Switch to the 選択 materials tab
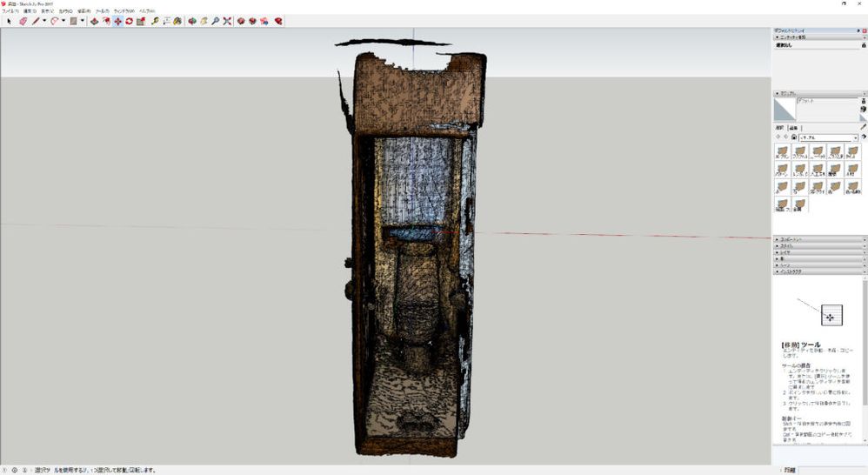Screen dimensions: 868x475 [x=779, y=128]
